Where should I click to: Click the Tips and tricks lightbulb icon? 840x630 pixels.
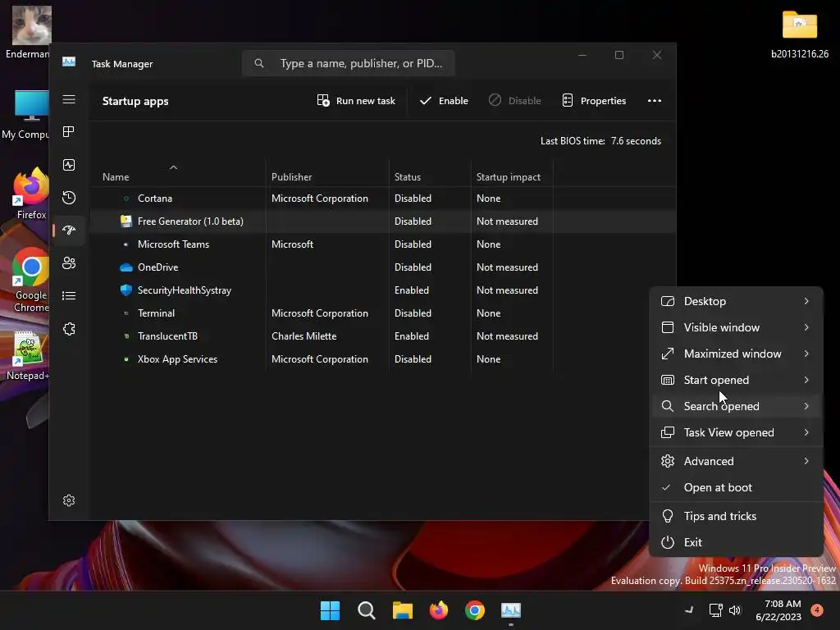click(668, 517)
